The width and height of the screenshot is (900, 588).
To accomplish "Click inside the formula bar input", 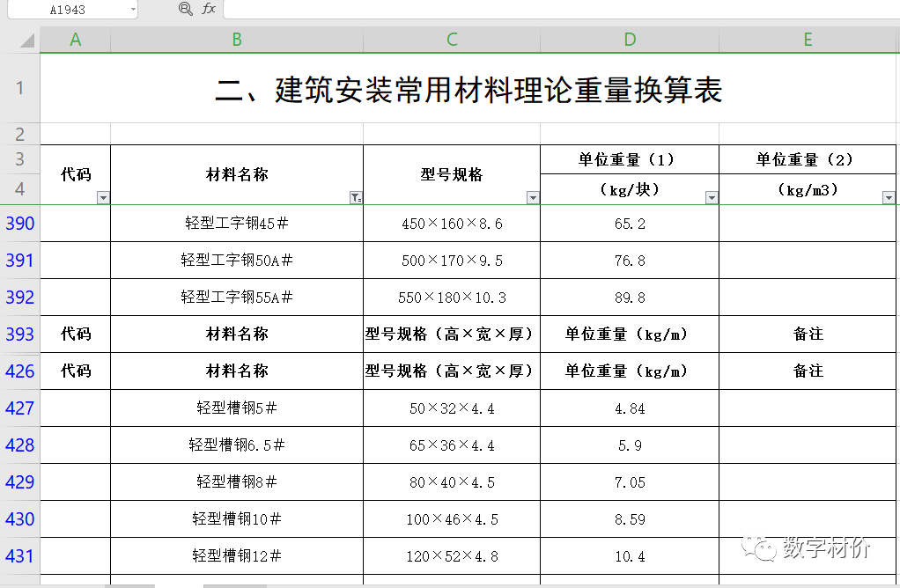I will pos(555,9).
